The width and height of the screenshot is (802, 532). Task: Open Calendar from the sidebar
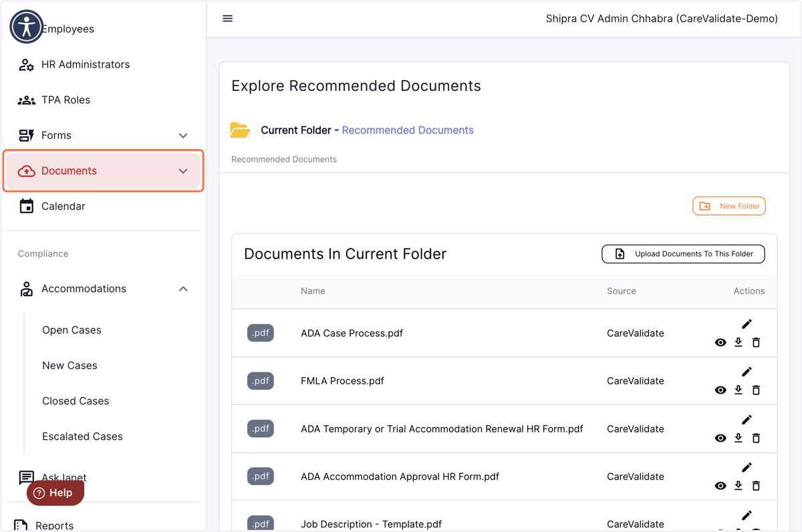(103, 207)
